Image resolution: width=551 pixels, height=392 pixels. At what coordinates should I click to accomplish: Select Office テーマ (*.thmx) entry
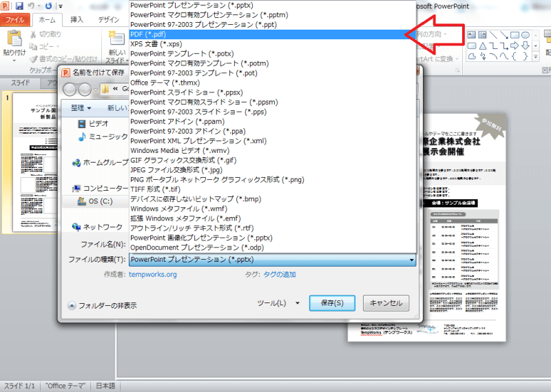273,83
